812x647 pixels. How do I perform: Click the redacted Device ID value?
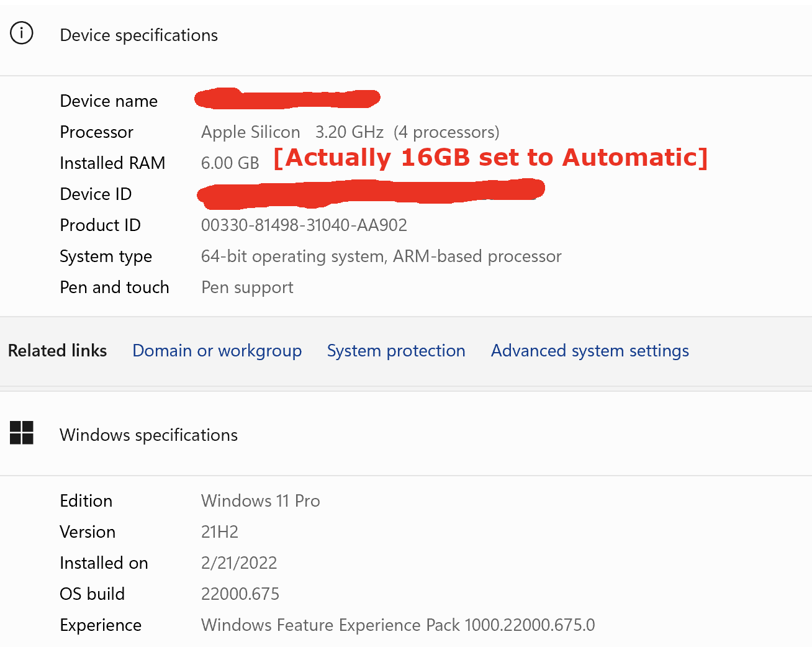click(x=371, y=191)
